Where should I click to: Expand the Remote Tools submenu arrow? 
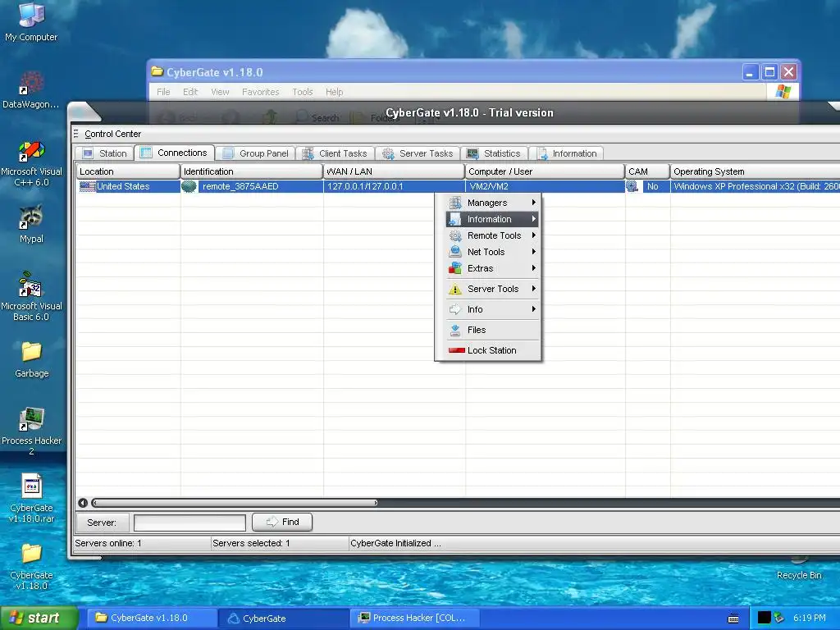[x=533, y=235]
